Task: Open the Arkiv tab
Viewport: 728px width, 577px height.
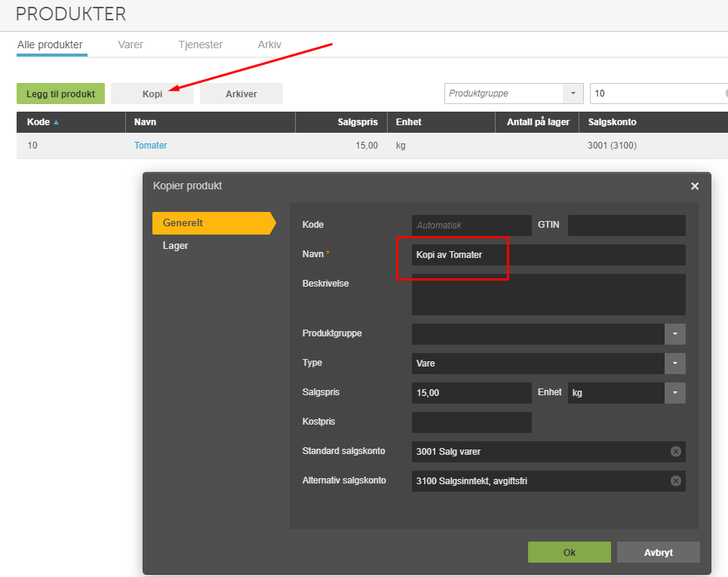Action: pos(269,45)
